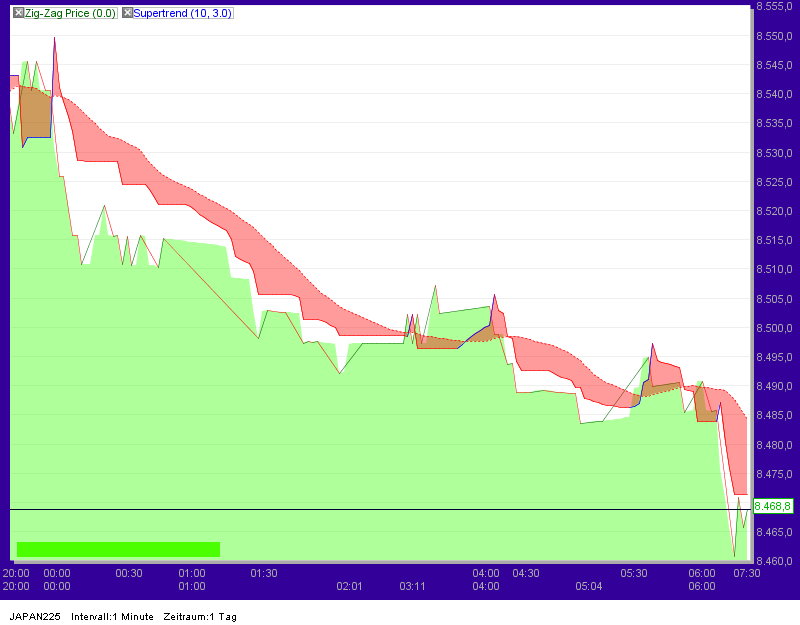Viewport: 800px width, 625px height.
Task: Click the current price marker showing 8.468,8
Action: pos(772,506)
